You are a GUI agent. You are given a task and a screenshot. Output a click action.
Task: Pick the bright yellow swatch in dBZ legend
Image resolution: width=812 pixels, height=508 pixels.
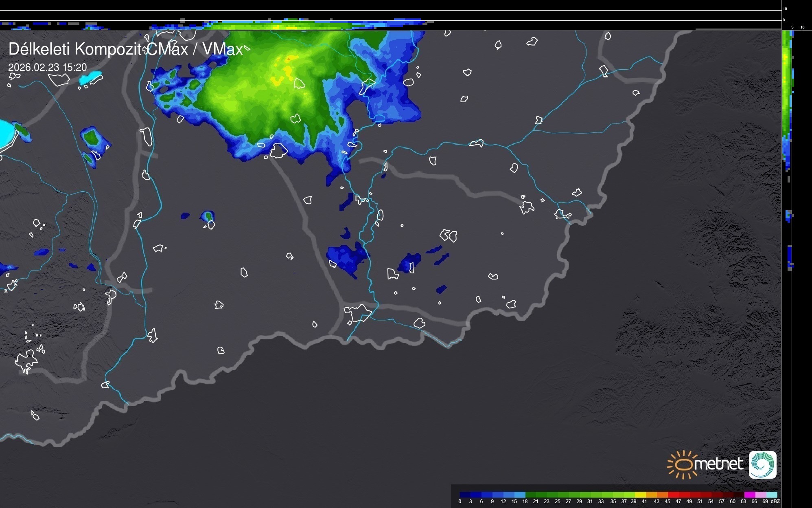640,495
